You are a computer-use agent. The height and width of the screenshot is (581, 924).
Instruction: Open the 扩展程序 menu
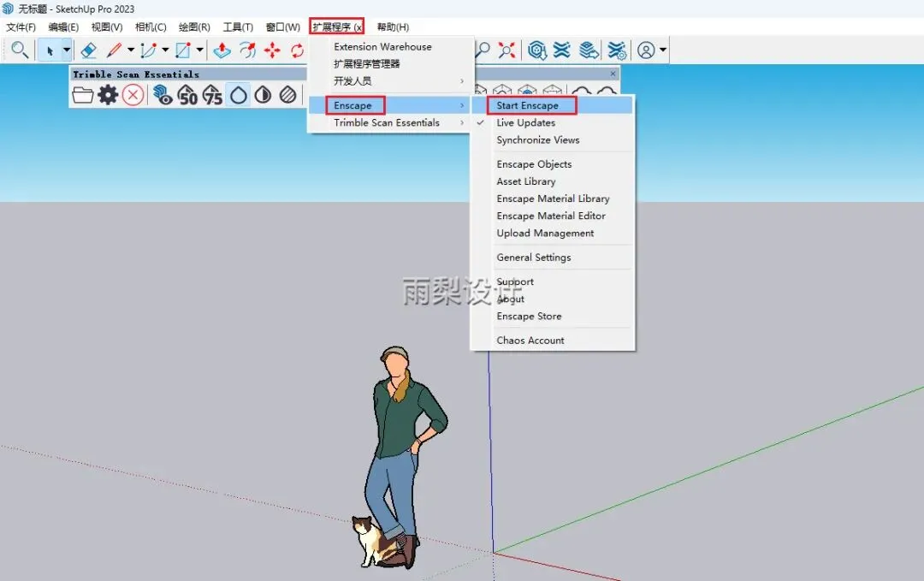coord(337,27)
